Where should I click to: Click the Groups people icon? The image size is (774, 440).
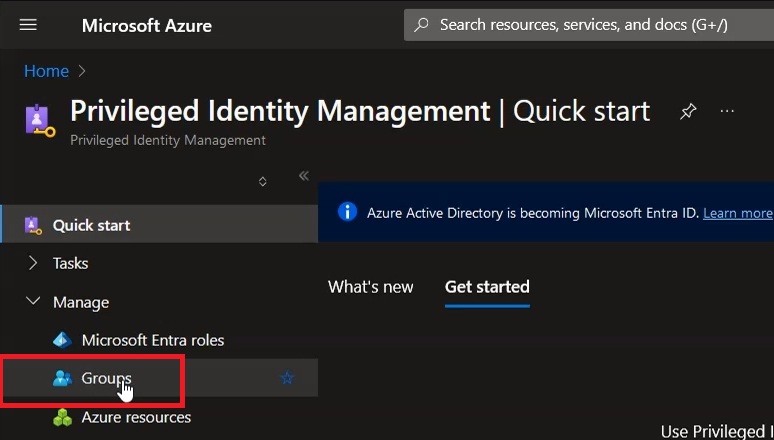62,378
